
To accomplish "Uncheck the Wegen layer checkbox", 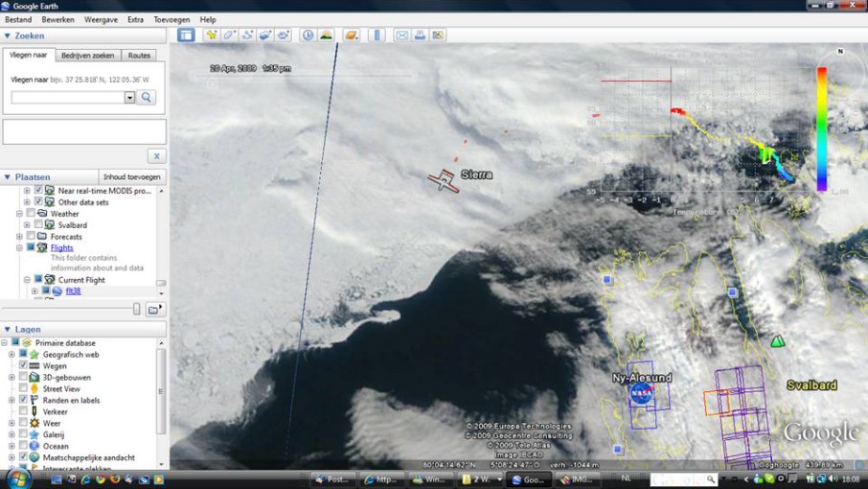I will click(23, 365).
